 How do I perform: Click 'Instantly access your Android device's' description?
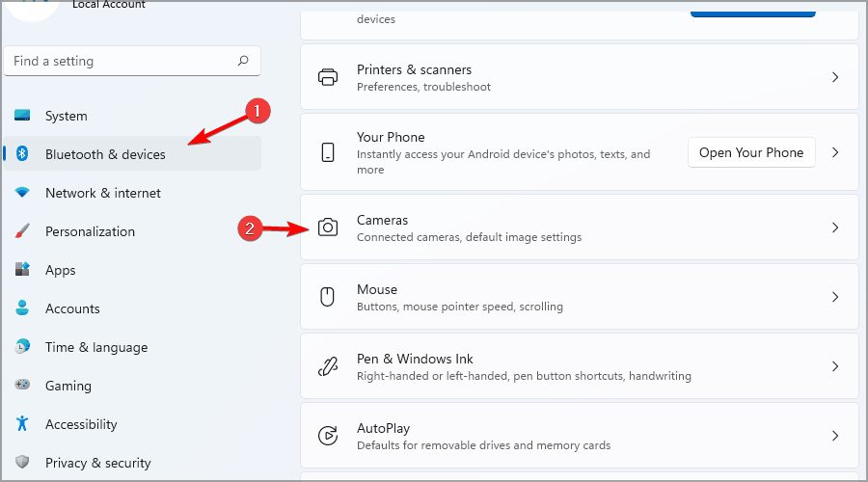click(x=503, y=162)
